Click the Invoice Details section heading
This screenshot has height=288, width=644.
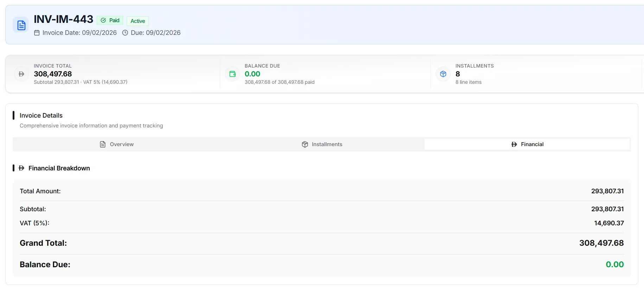click(41, 115)
